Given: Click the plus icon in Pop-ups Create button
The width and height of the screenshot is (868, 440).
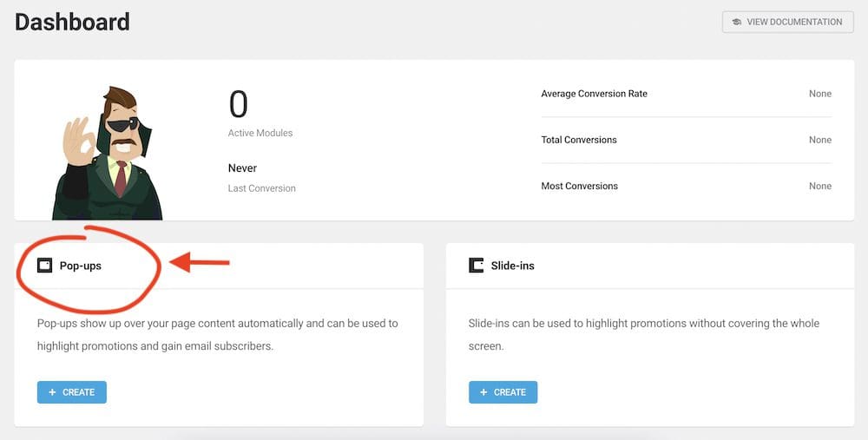Looking at the screenshot, I should (x=52, y=392).
